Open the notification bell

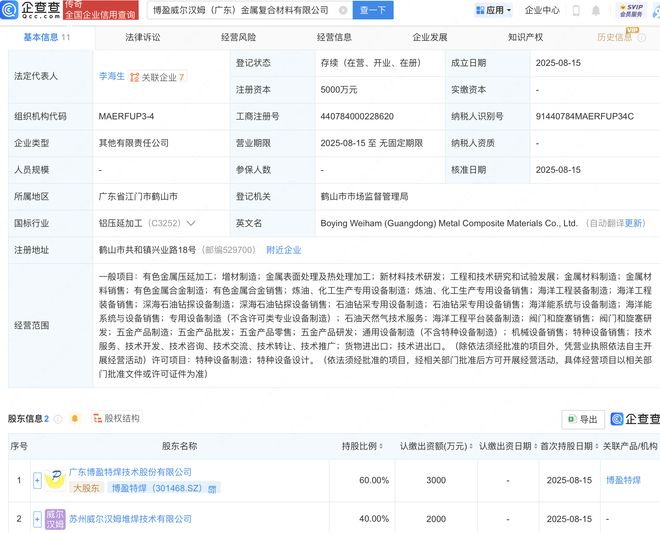coord(596,11)
